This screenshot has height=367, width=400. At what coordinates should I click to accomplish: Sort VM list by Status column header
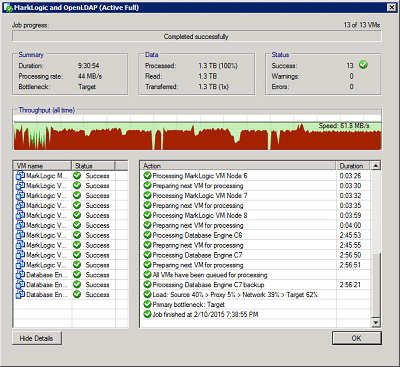click(x=93, y=166)
